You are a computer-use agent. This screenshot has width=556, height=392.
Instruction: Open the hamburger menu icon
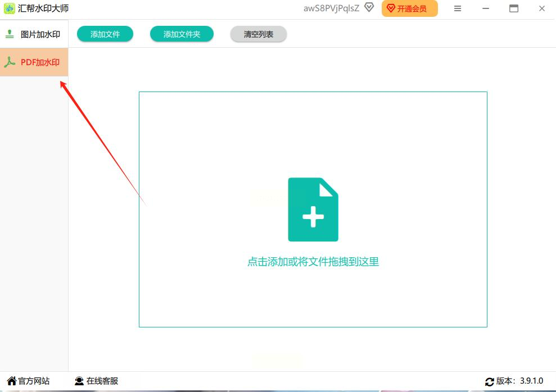[x=458, y=8]
